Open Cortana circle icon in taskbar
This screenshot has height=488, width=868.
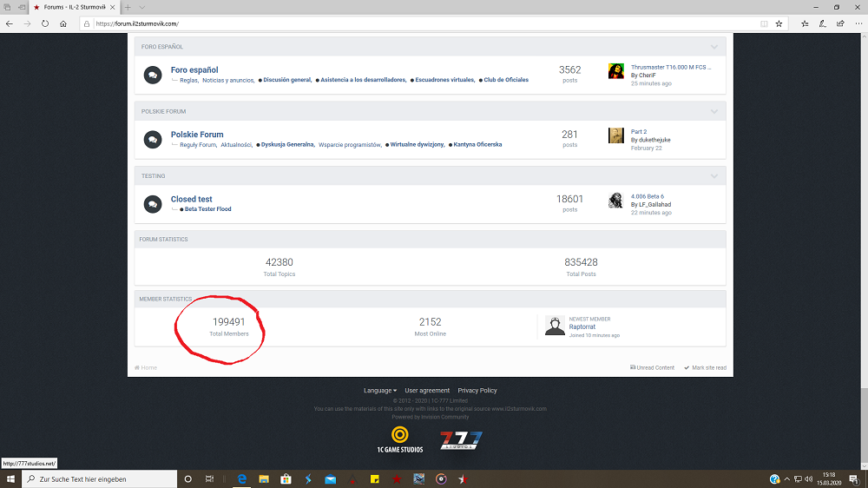pos(187,479)
